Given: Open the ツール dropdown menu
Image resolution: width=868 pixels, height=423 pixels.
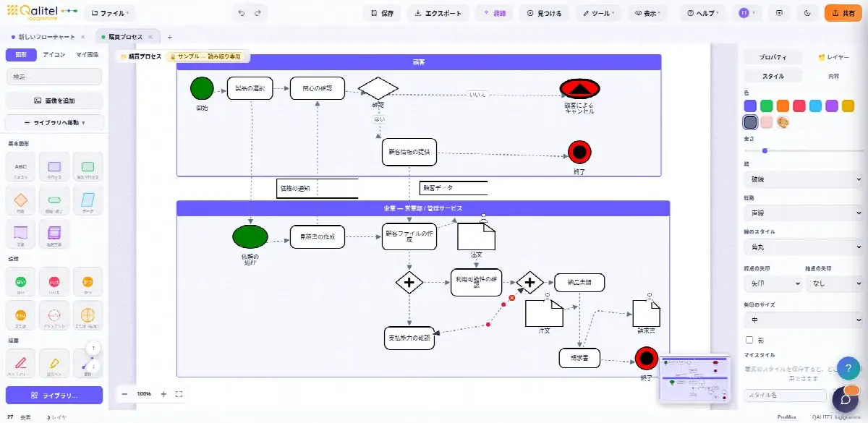Looking at the screenshot, I should pyautogui.click(x=600, y=13).
